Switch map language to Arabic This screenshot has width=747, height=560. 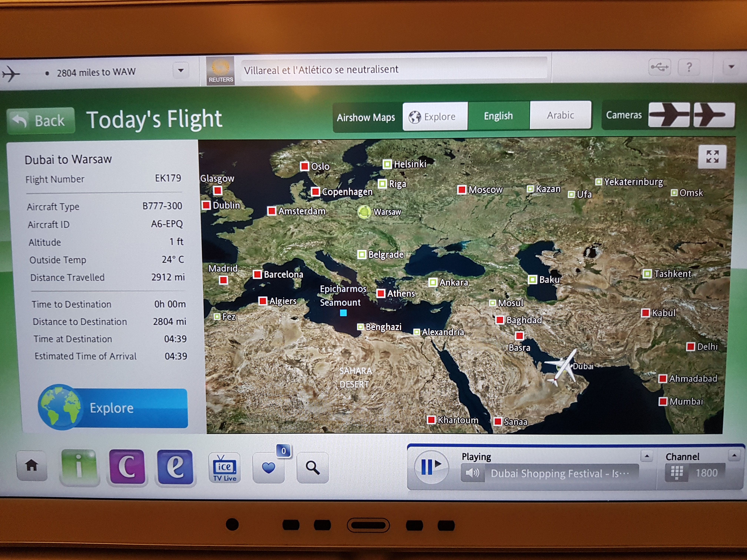coord(560,115)
